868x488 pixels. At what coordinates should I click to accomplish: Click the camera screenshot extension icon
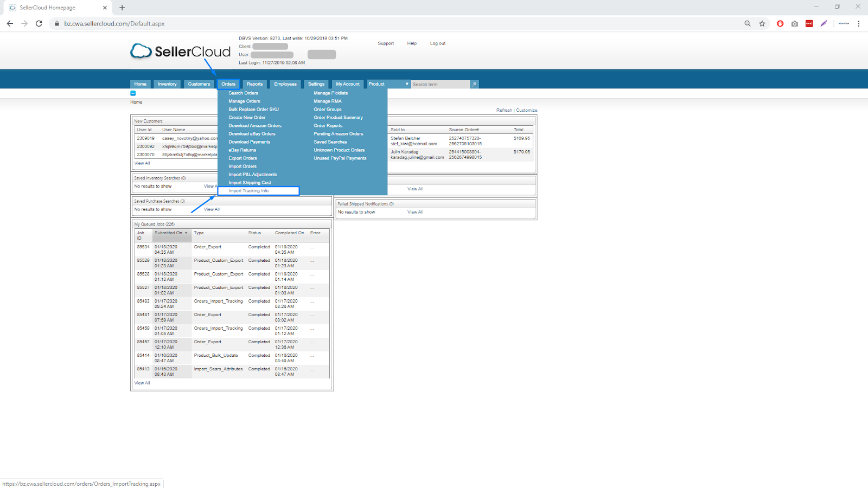[x=795, y=23]
